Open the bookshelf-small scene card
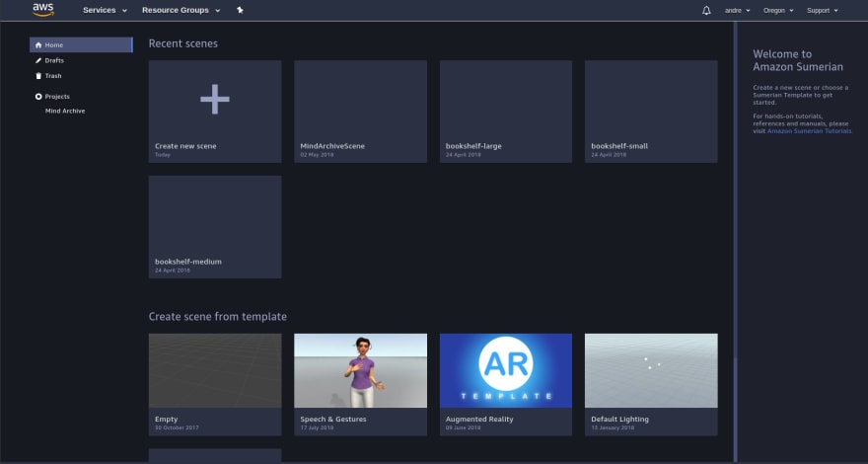 point(651,112)
